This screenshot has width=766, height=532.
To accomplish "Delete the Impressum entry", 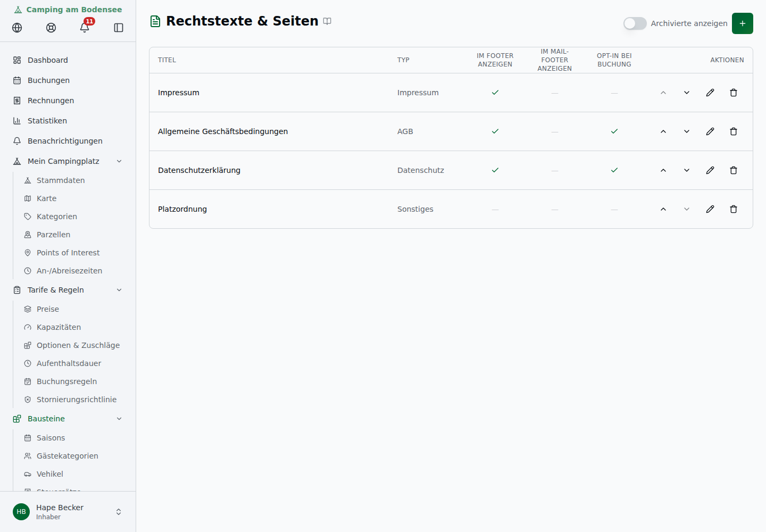I will tap(734, 93).
